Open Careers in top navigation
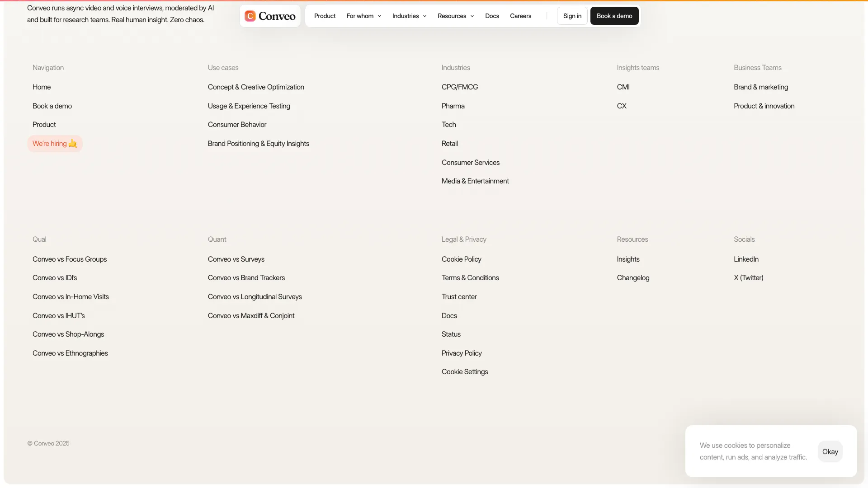The height and width of the screenshot is (488, 868). 520,16
